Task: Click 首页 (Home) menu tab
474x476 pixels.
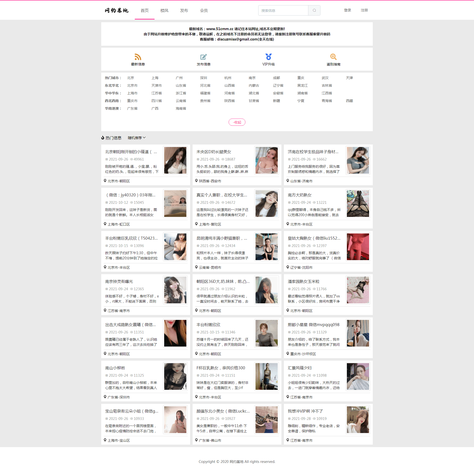Action: pyautogui.click(x=144, y=10)
